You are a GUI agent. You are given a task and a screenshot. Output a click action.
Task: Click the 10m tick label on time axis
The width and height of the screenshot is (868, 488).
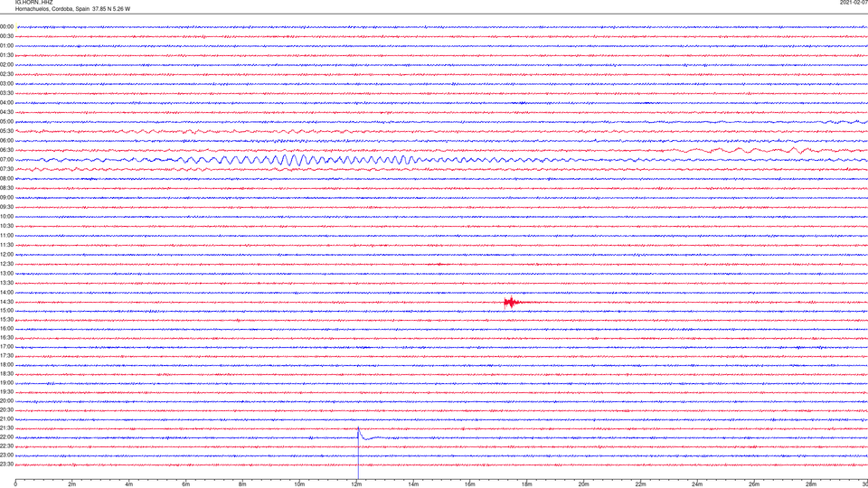pyautogui.click(x=299, y=484)
